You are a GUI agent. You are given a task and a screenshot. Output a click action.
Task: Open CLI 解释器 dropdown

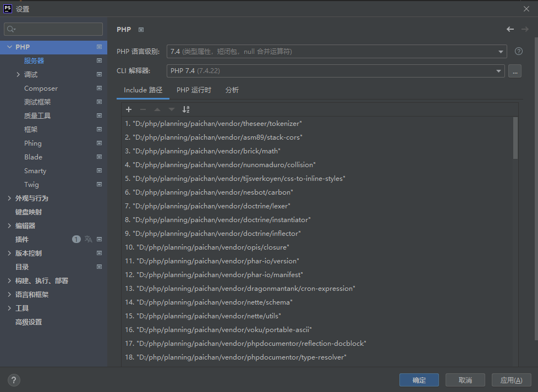[x=336, y=71]
